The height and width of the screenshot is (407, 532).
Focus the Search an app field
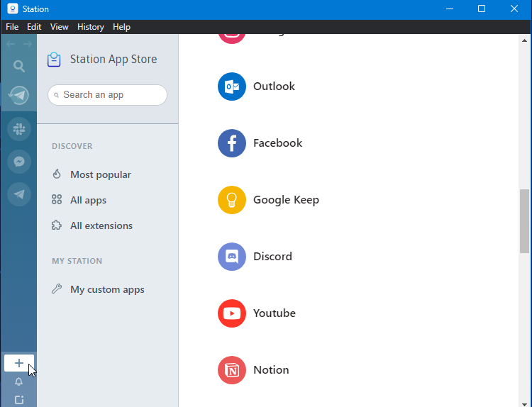[x=107, y=95]
